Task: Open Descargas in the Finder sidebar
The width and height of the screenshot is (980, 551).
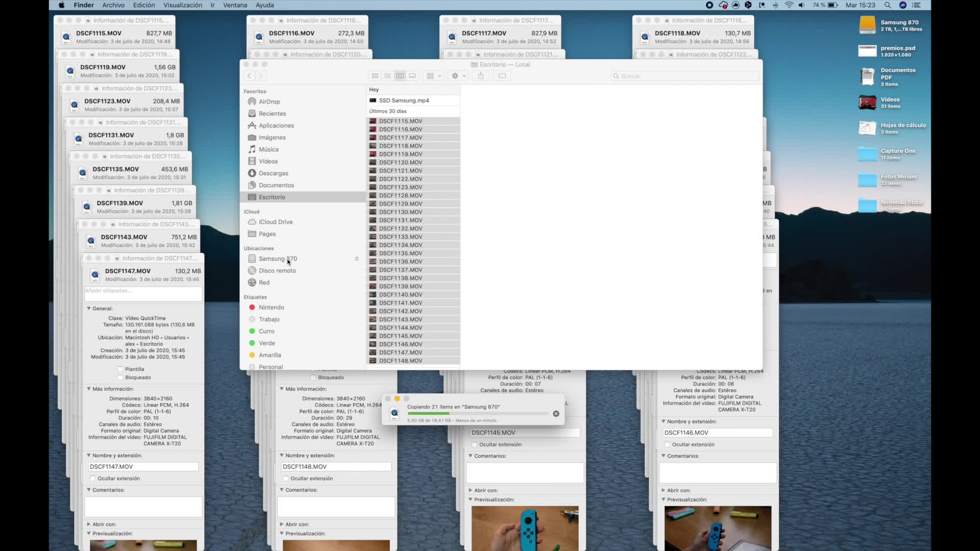Action: pyautogui.click(x=273, y=173)
